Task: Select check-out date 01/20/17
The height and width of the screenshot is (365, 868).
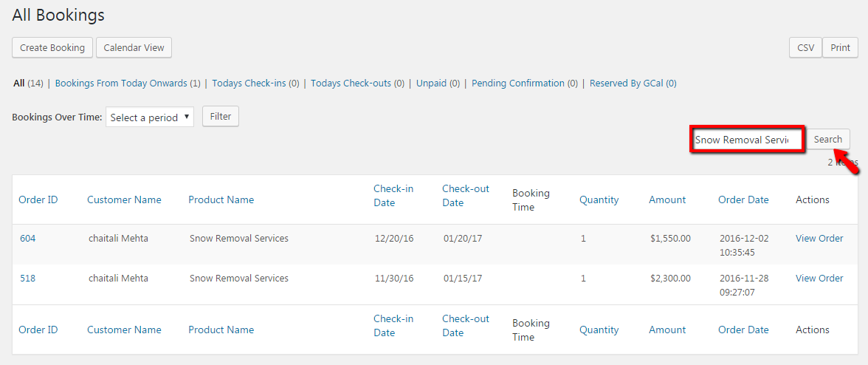Action: coord(463,239)
